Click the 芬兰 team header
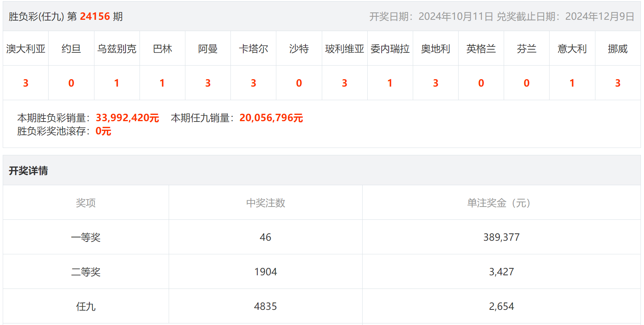Image resolution: width=644 pixels, height=325 pixels. (x=527, y=49)
